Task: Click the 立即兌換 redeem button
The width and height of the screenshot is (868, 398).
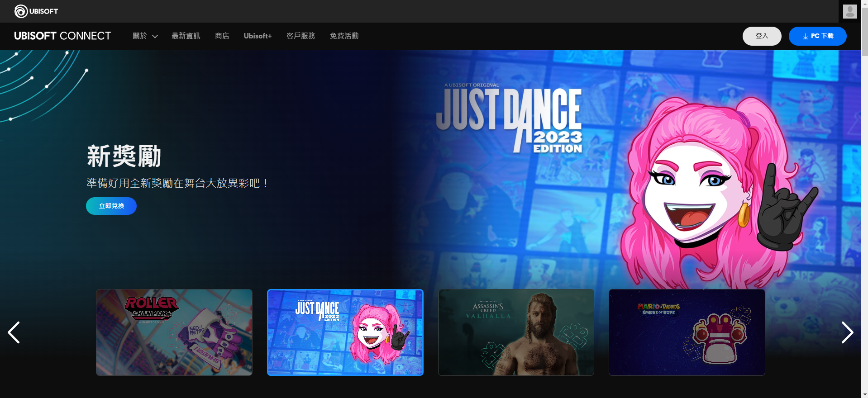Action: pyautogui.click(x=111, y=206)
